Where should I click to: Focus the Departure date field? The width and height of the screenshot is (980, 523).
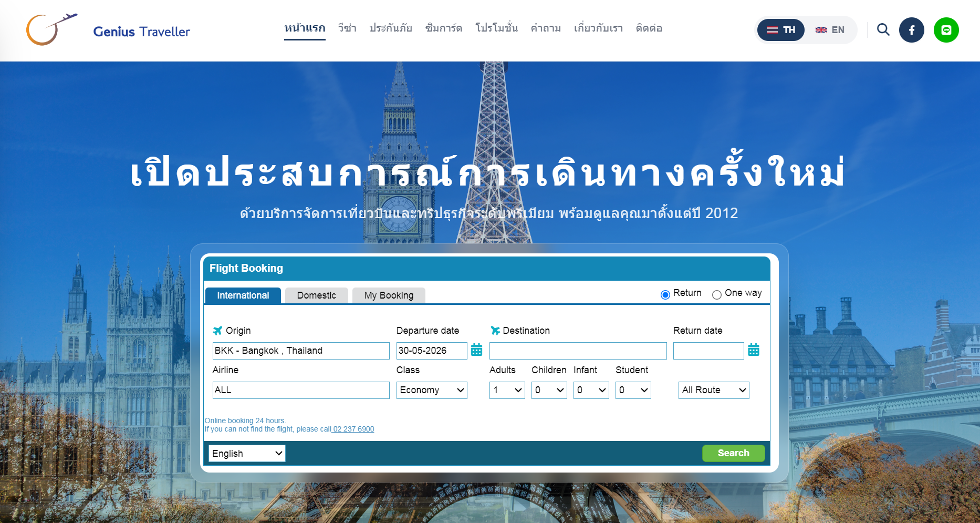tap(432, 351)
